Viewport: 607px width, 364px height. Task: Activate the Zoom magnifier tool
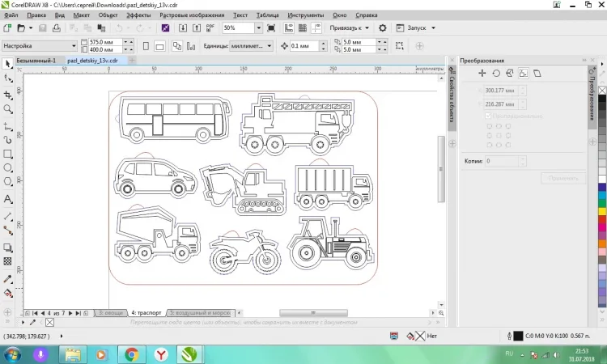pos(8,109)
